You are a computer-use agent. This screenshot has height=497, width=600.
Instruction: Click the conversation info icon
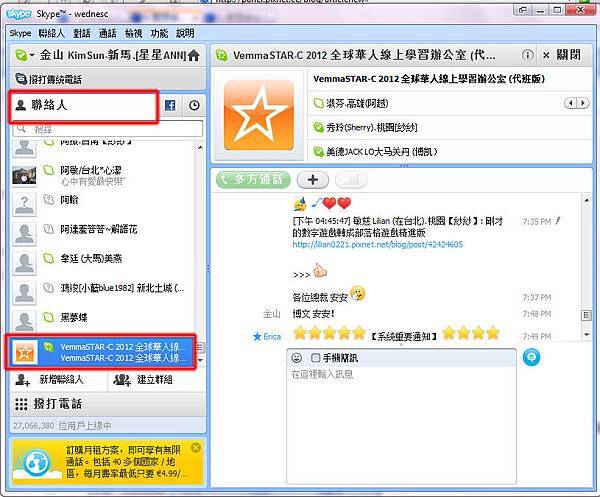point(527,55)
